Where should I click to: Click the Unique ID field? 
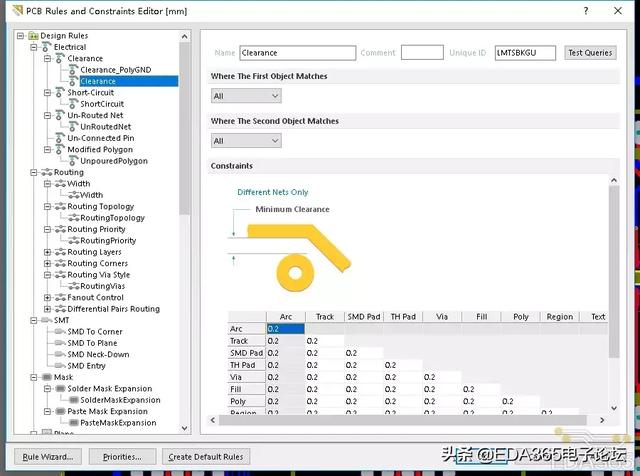pyautogui.click(x=525, y=53)
